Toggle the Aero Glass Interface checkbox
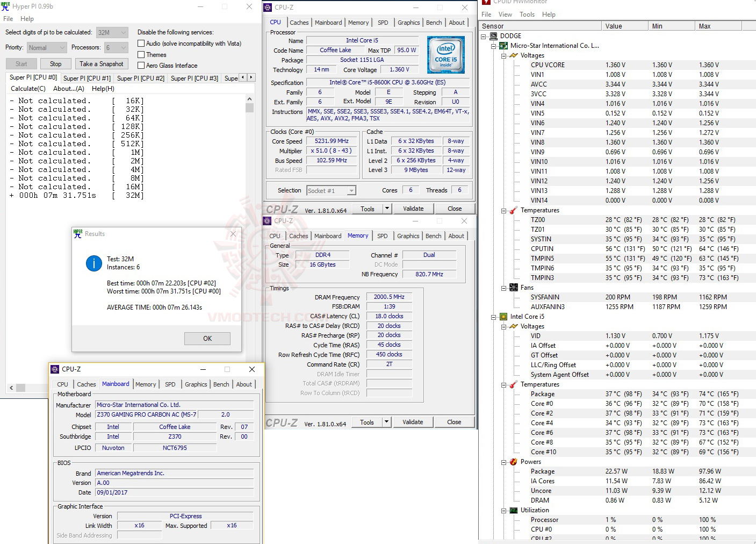 (141, 65)
